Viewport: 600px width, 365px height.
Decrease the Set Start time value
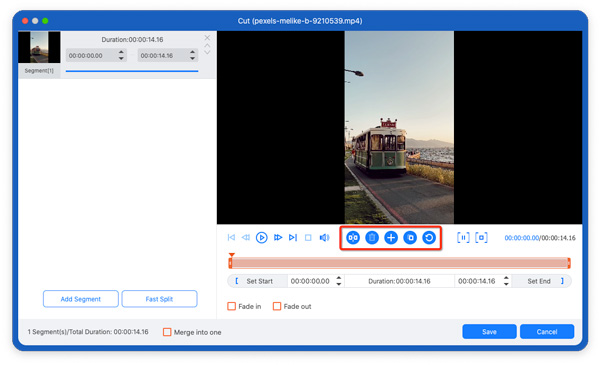click(339, 284)
